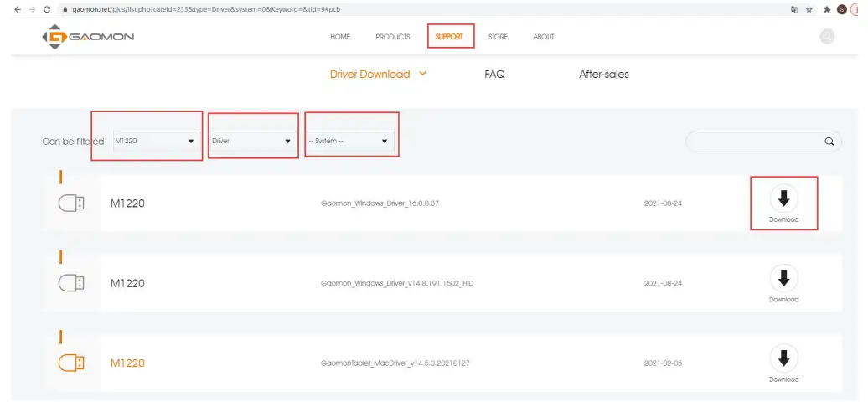Click the browser forward arrow
The image size is (868, 407).
[x=32, y=9]
